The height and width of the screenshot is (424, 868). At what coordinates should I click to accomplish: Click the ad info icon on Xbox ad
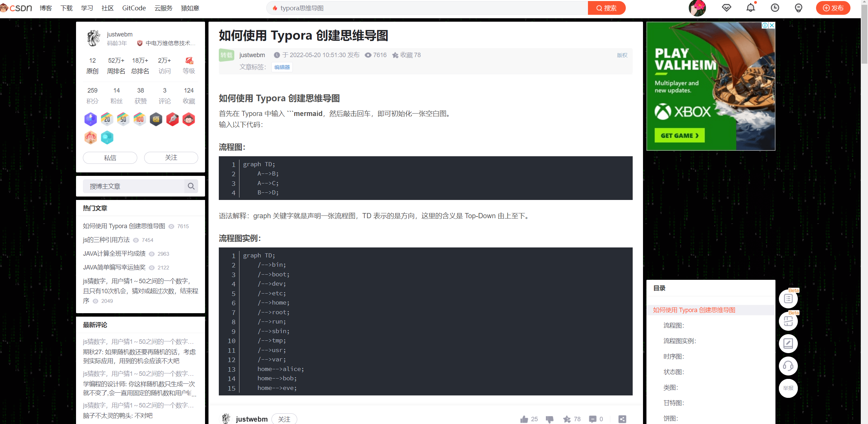point(765,25)
